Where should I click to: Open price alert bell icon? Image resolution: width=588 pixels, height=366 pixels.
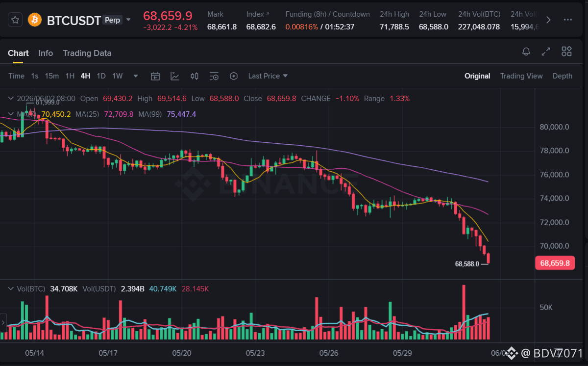pos(526,52)
